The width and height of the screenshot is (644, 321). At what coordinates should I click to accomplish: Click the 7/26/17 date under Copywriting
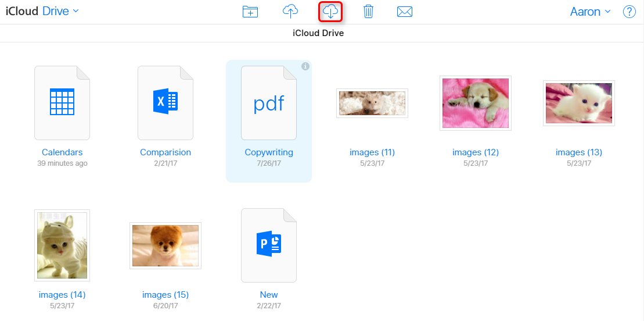[269, 163]
